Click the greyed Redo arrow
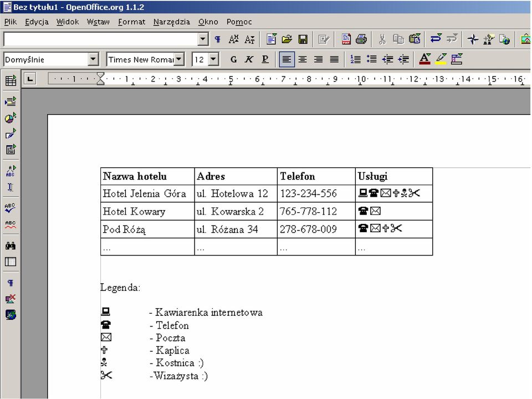This screenshot has height=399, width=532. click(452, 39)
